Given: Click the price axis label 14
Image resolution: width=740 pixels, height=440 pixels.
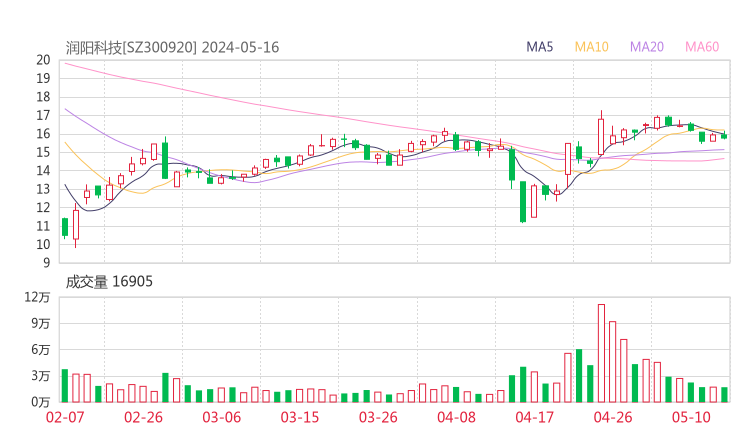Looking at the screenshot, I should click(x=43, y=170).
